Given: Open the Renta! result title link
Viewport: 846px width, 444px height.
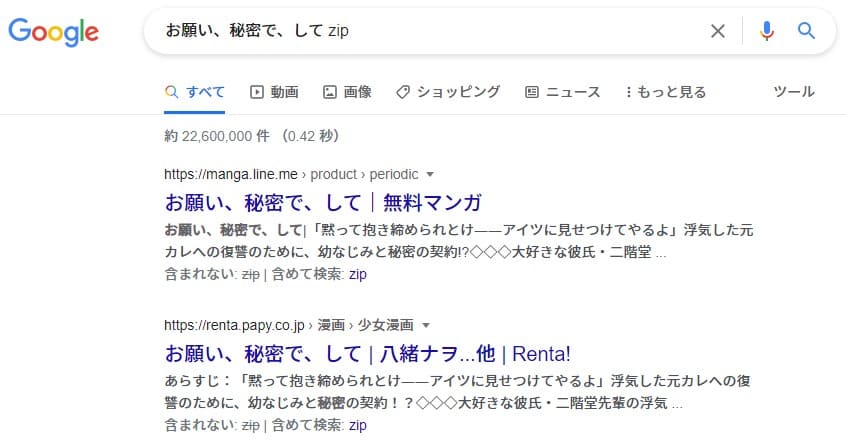Looking at the screenshot, I should coord(367,354).
